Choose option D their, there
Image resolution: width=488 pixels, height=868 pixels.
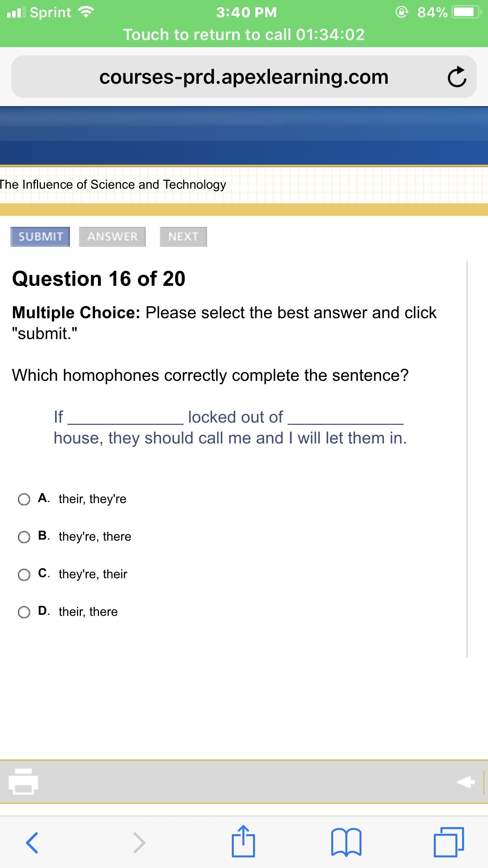(x=24, y=612)
